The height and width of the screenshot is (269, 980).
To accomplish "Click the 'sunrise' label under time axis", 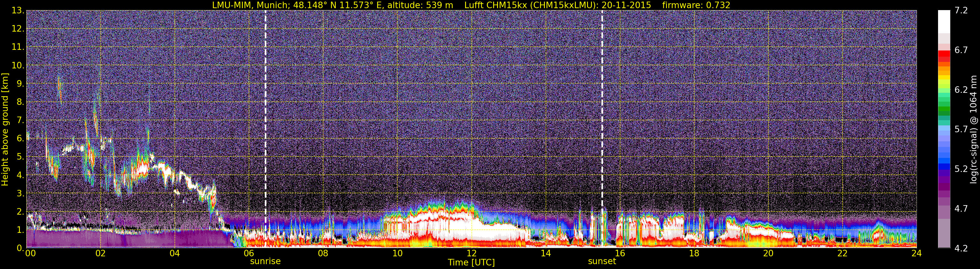I will click(x=265, y=262).
